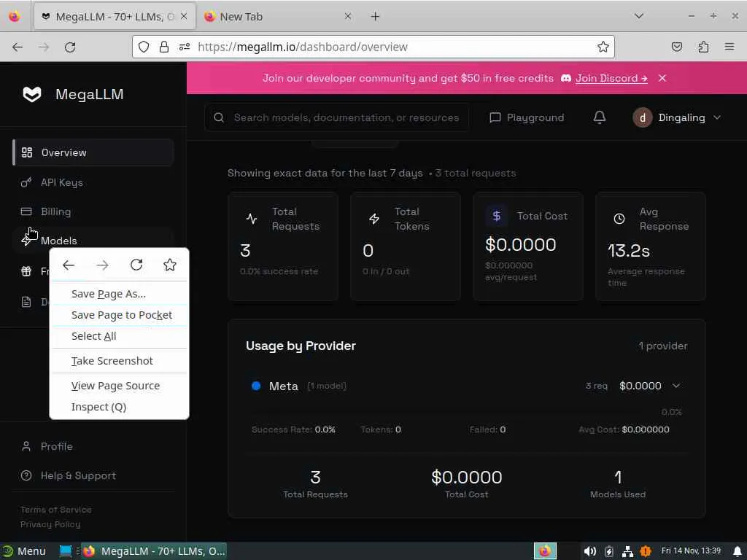
Task: Click the Meta provider blue dot
Action: [x=256, y=386]
